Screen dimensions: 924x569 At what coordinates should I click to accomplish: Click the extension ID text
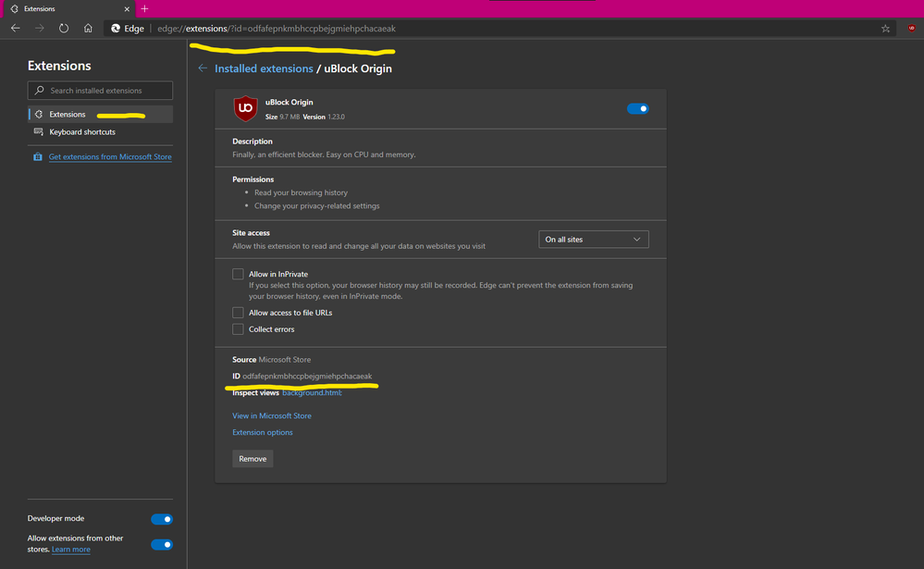click(307, 377)
